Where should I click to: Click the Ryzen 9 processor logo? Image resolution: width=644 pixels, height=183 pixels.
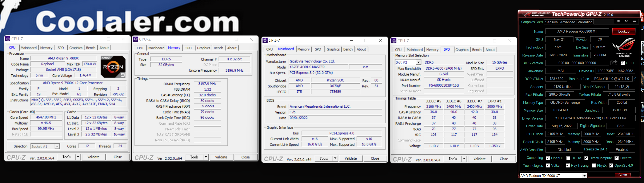click(113, 67)
